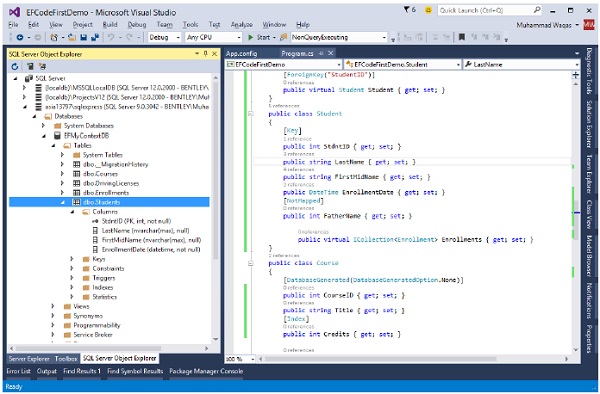This screenshot has height=394, width=600.
Task: Open the Package Manager Console tab
Action: (206, 371)
